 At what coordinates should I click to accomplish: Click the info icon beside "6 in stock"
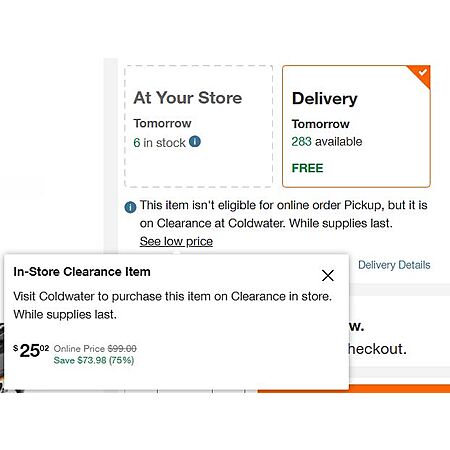[195, 142]
